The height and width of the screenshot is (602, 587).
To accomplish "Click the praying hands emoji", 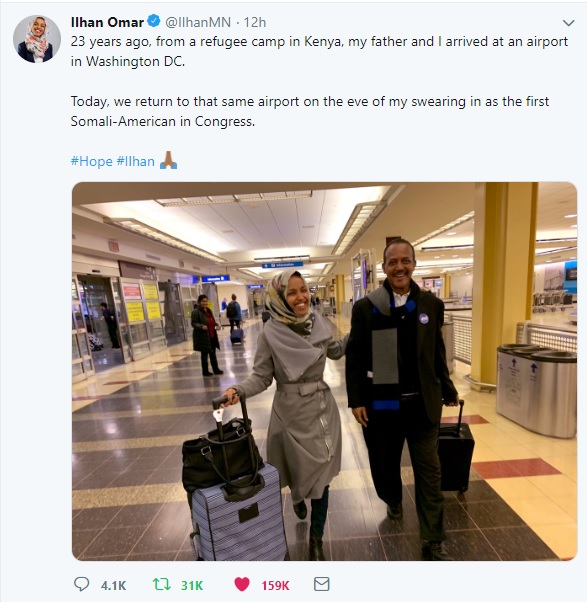I will (168, 160).
